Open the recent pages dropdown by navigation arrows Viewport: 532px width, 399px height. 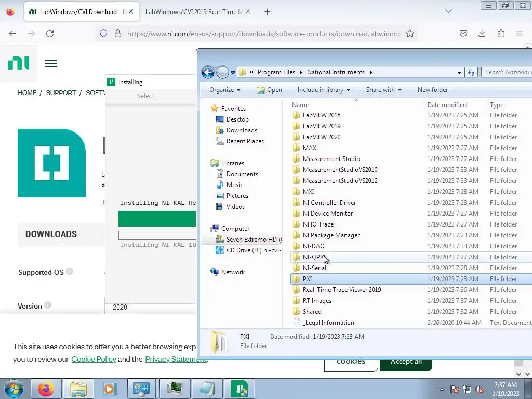(x=233, y=72)
